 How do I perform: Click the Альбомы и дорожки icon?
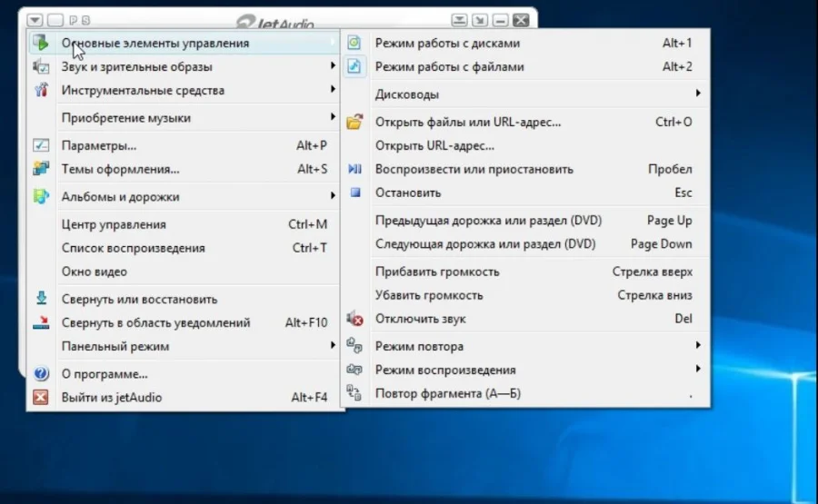41,196
